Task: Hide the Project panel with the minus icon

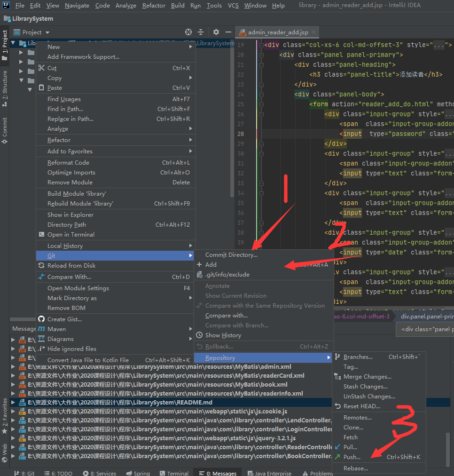Action: (228, 32)
